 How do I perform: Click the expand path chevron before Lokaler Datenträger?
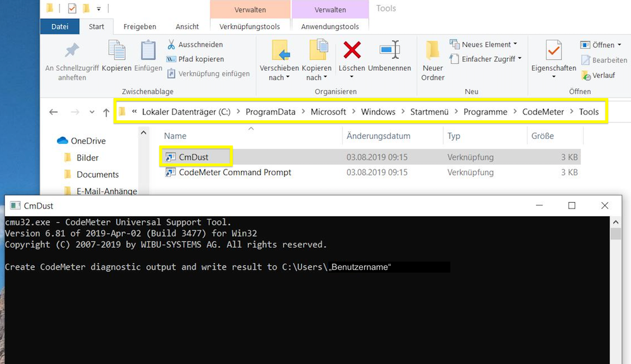point(135,111)
